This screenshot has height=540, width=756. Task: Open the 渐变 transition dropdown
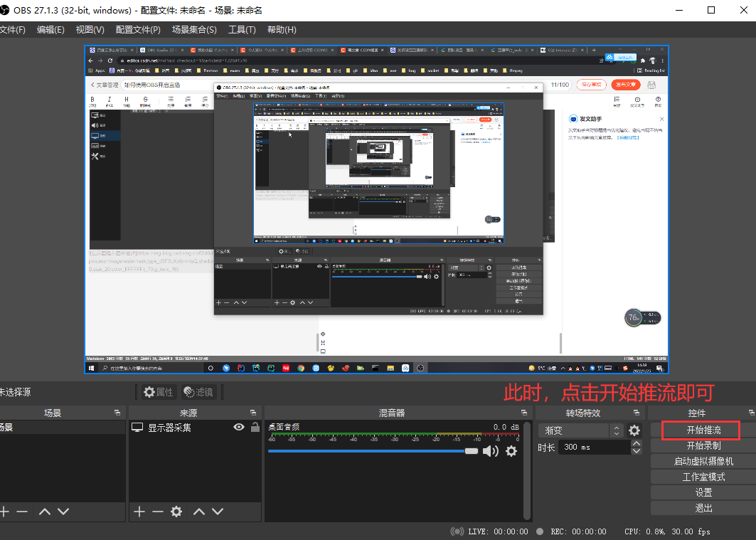pos(581,430)
